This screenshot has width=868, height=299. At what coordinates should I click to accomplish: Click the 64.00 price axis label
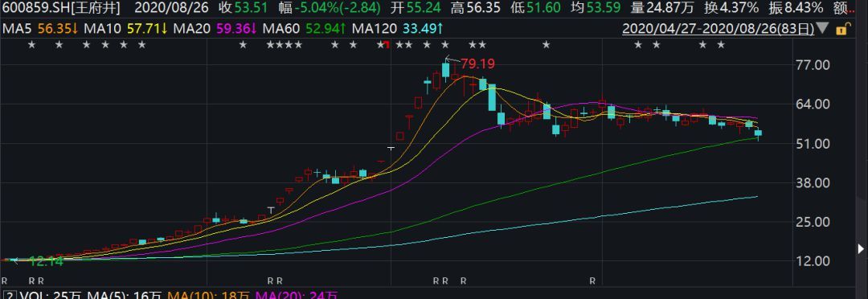pos(813,104)
